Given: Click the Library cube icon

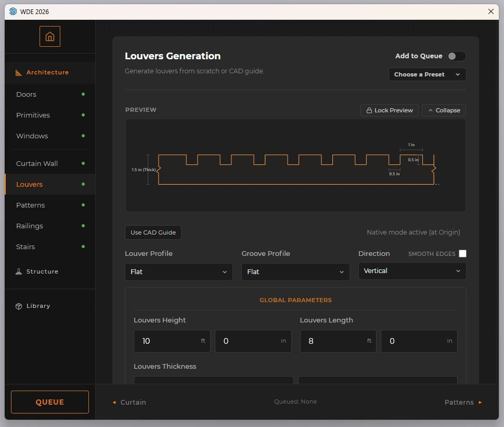Looking at the screenshot, I should (19, 306).
